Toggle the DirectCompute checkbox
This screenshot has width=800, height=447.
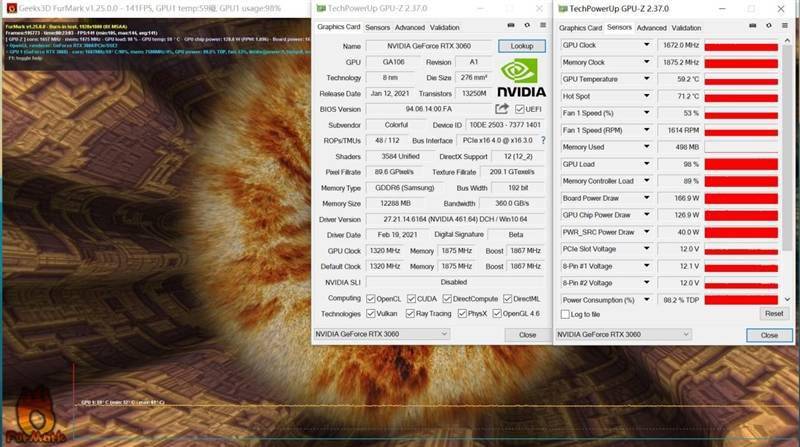click(x=447, y=299)
